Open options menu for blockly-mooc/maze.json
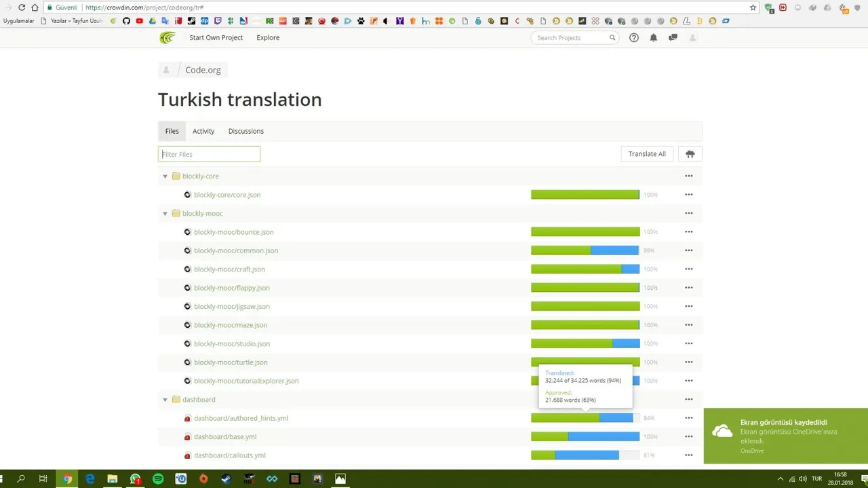The height and width of the screenshot is (488, 868). 689,325
